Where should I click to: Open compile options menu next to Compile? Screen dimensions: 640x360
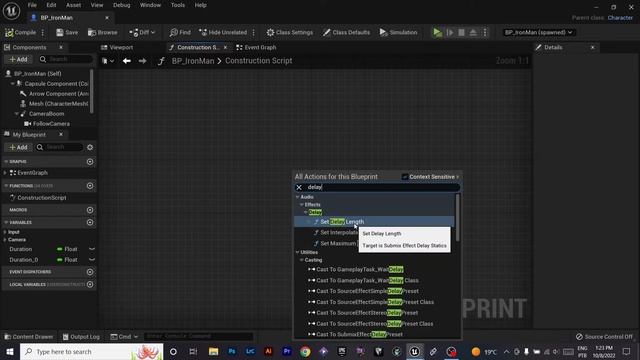(43, 32)
